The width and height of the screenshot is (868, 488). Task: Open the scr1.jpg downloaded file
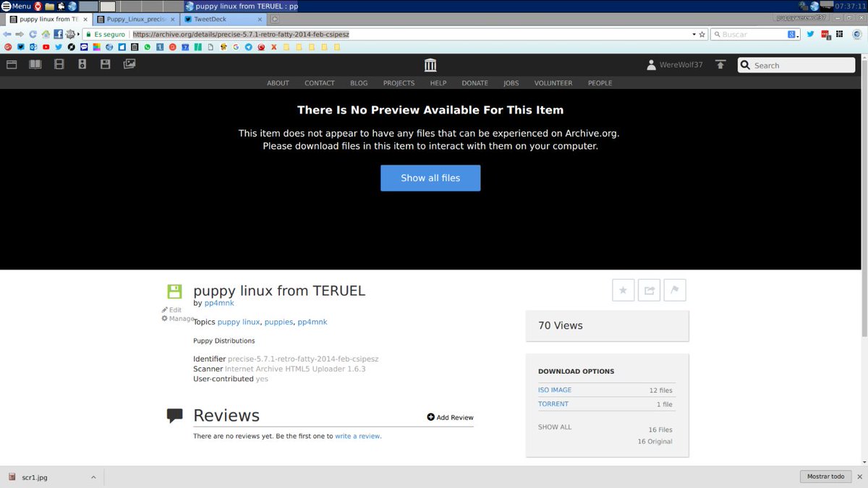35,477
